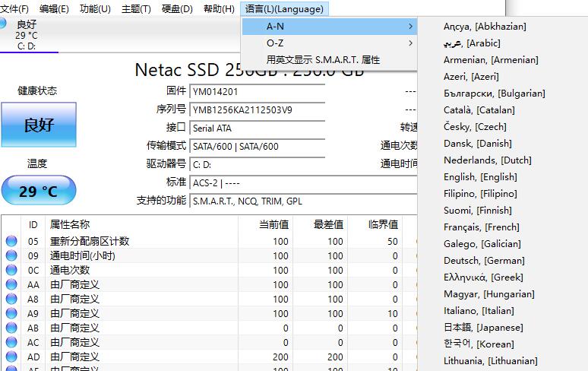Click status orb of row AA

[x=11, y=284]
